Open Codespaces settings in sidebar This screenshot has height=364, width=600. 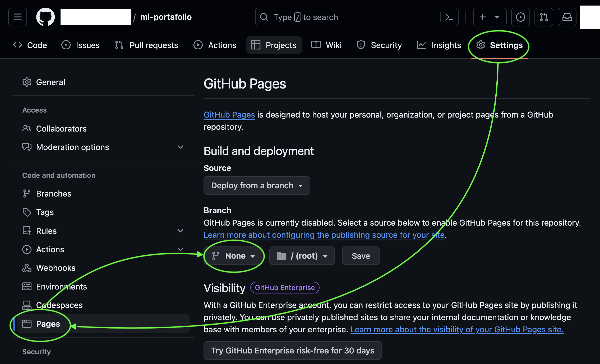[x=103, y=305]
